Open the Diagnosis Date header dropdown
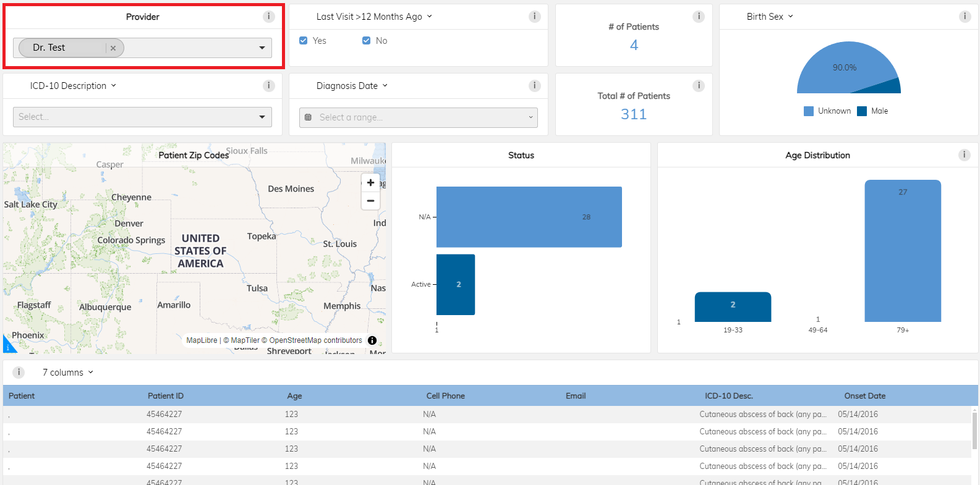 click(x=352, y=86)
